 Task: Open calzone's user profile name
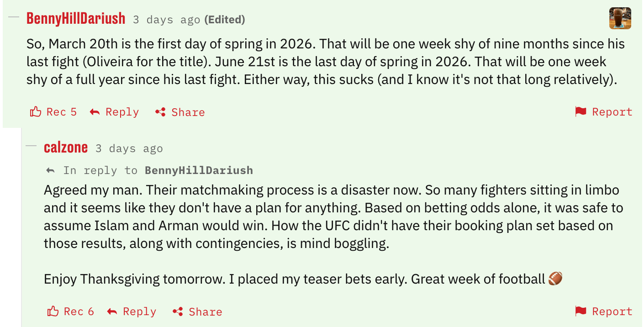(66, 148)
